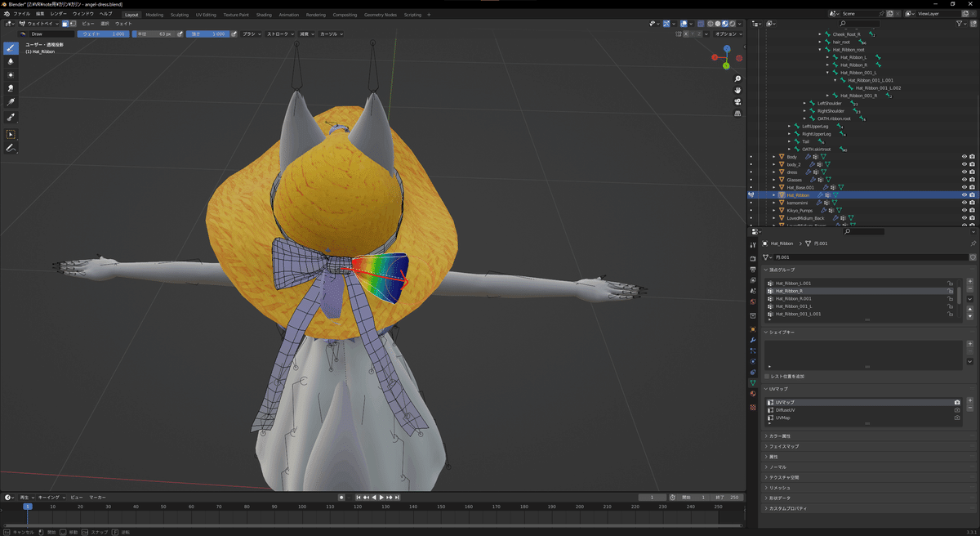Add a new UV map with plus

[x=970, y=402]
